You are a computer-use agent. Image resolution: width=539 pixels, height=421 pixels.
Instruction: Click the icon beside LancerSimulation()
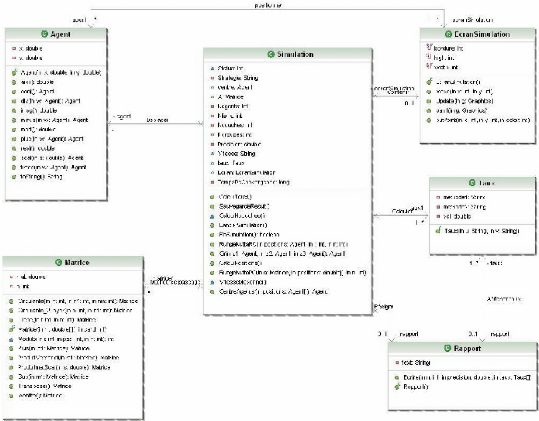pos(212,225)
